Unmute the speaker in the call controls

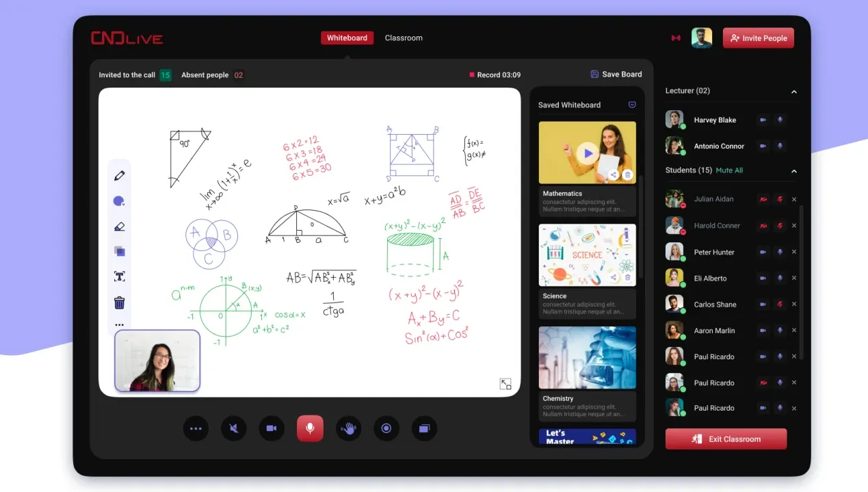coord(233,428)
